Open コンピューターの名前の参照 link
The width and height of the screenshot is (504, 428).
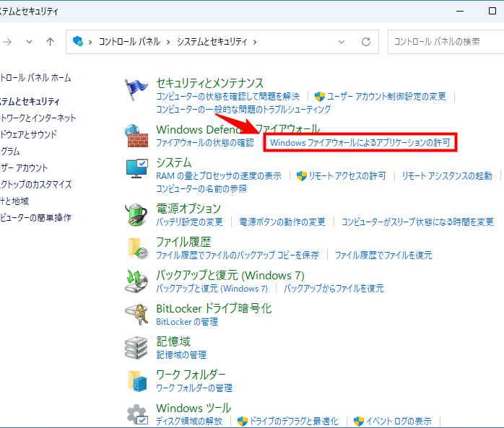[x=201, y=188]
